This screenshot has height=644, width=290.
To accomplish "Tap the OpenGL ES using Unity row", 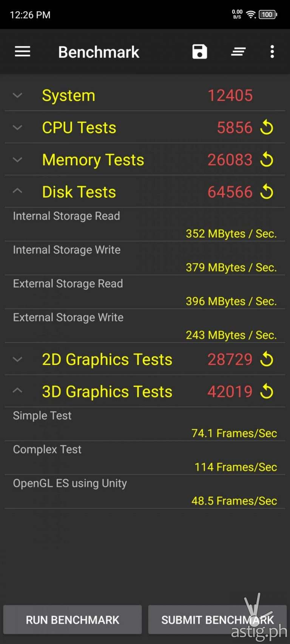I will click(x=145, y=492).
